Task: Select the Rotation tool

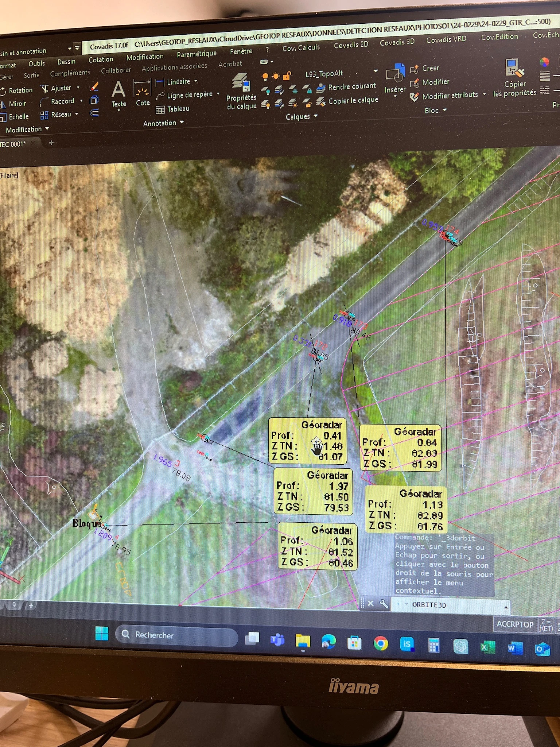Action: coord(17,90)
